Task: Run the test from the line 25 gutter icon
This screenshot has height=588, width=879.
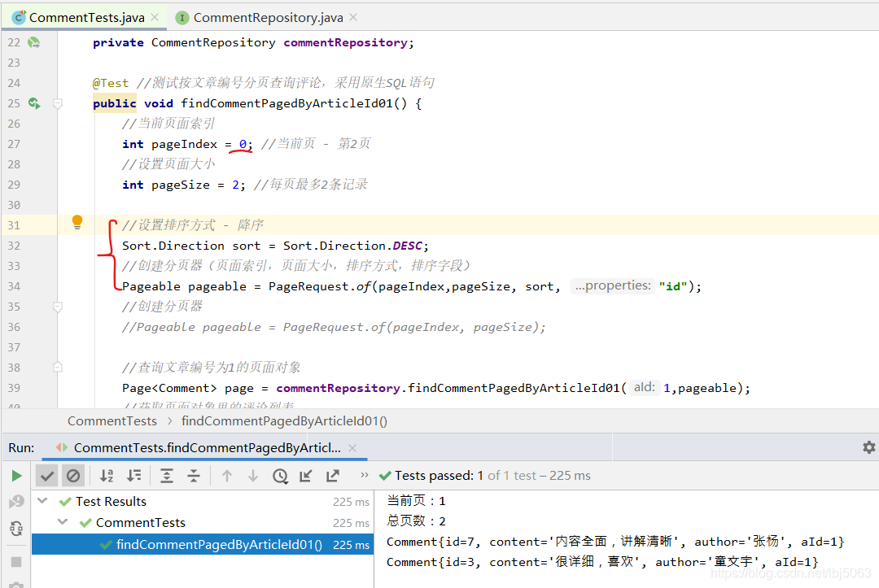Action: click(x=34, y=103)
